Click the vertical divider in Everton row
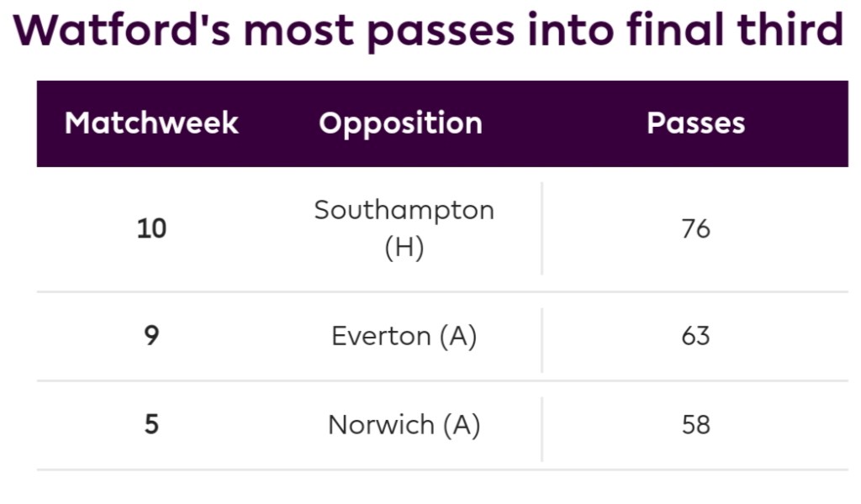The image size is (861, 504). click(x=541, y=339)
